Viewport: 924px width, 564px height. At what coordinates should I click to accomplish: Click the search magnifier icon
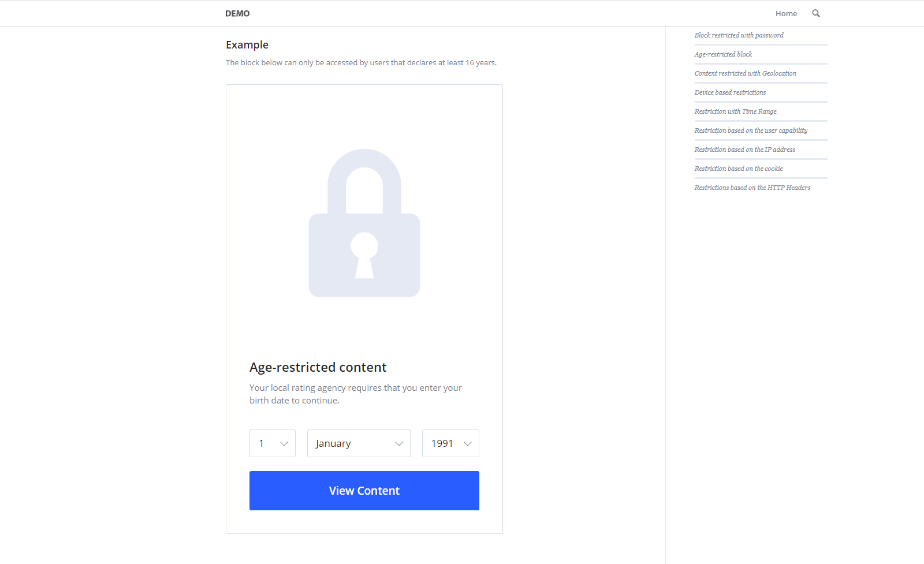(816, 13)
